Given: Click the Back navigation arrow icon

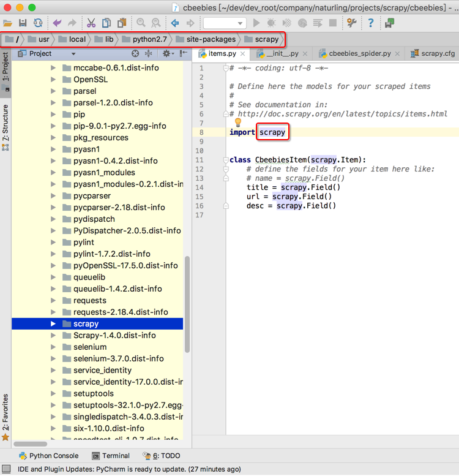Looking at the screenshot, I should point(175,23).
